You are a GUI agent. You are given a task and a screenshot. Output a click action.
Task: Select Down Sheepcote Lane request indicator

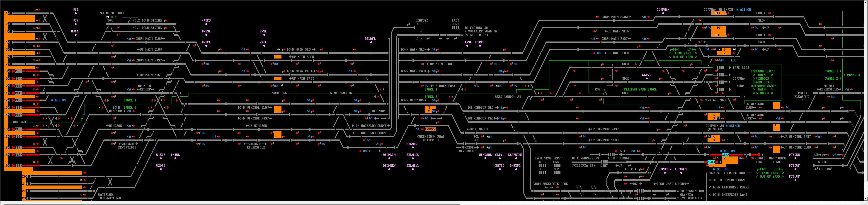point(710,195)
